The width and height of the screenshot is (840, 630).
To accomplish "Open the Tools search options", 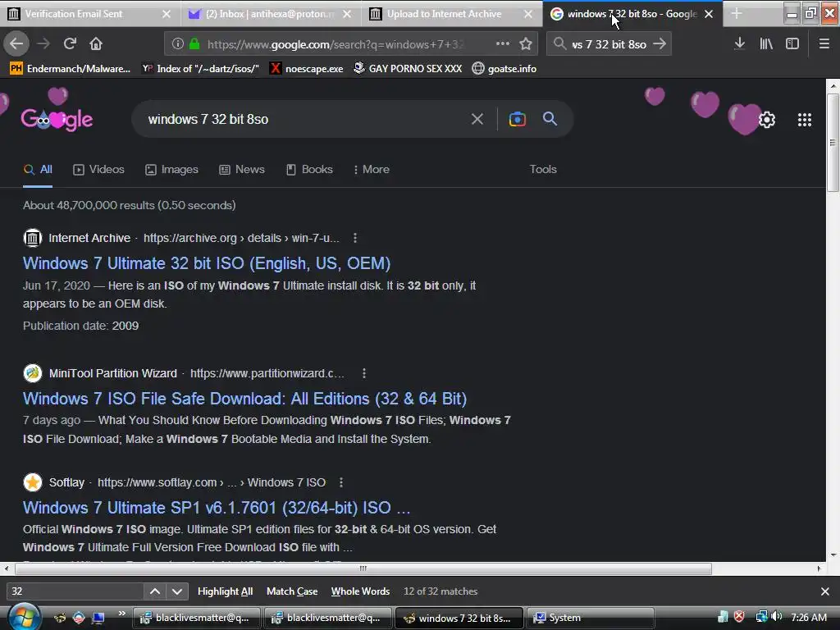I will click(543, 169).
